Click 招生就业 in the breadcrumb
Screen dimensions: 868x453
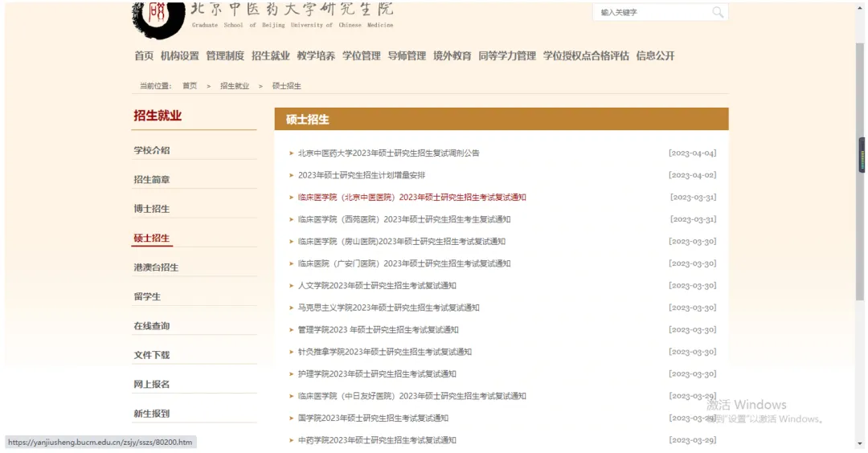click(x=235, y=86)
